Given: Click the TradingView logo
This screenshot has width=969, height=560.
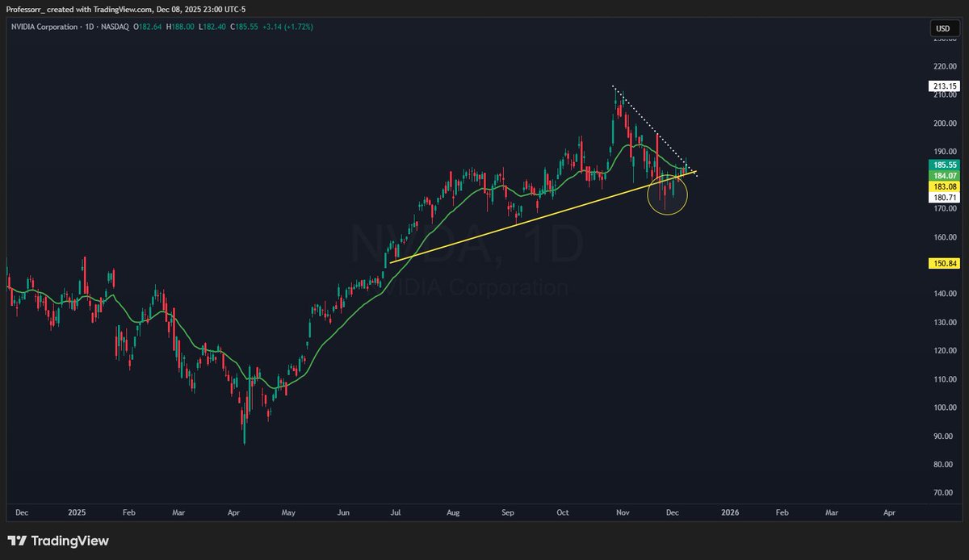Looking at the screenshot, I should 58,541.
